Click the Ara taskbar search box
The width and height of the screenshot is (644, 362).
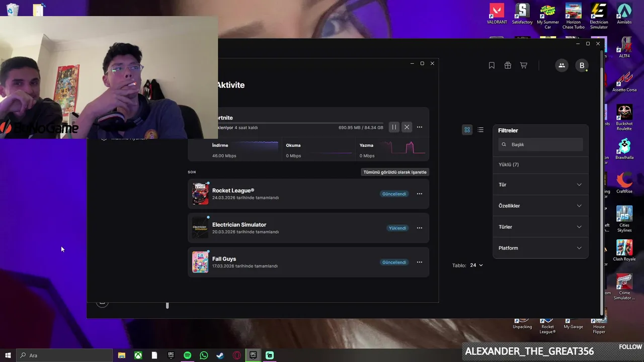[x=64, y=355]
